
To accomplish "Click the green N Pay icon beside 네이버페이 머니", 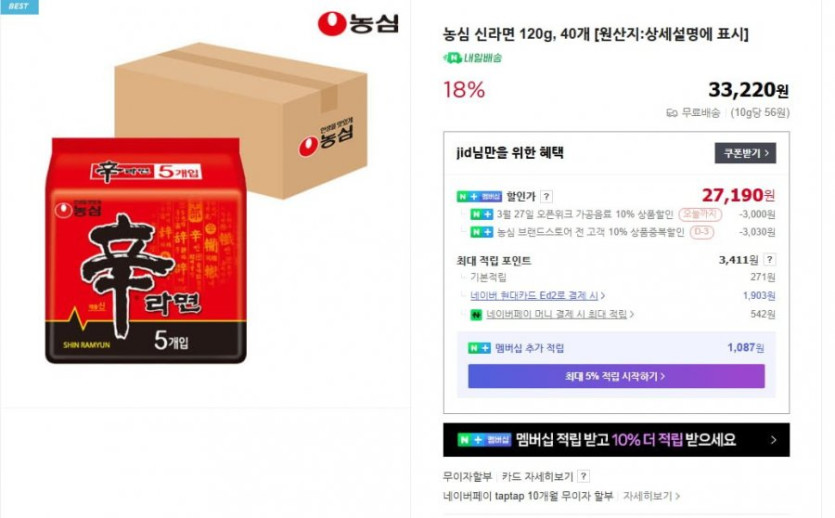I will click(476, 315).
